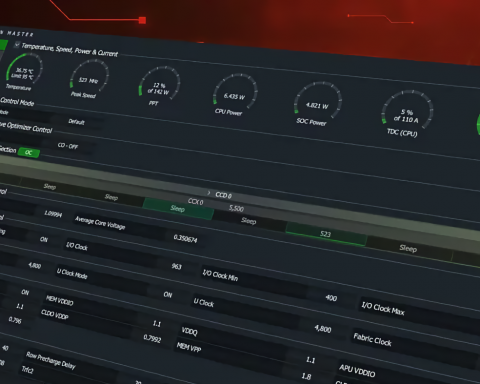Click the CLDO VDDP value 0.7992

(x=152, y=338)
